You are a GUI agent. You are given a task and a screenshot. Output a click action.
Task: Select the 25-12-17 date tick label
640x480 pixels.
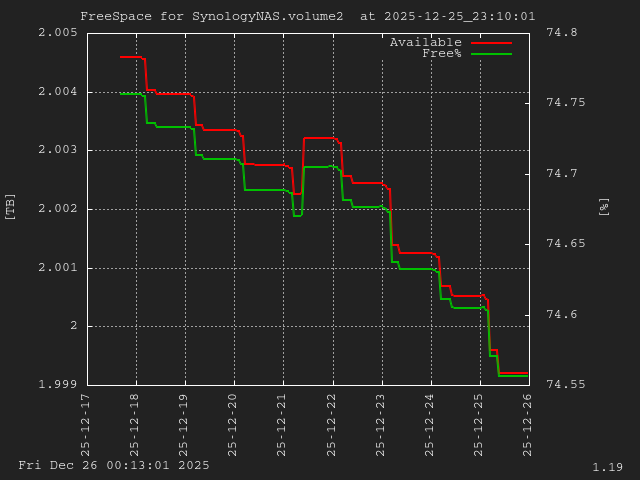tap(87, 419)
